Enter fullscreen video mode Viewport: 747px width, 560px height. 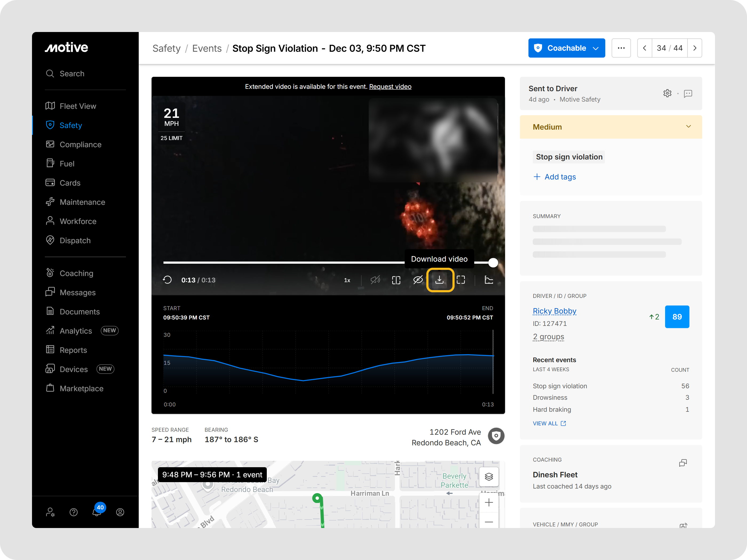coord(461,280)
